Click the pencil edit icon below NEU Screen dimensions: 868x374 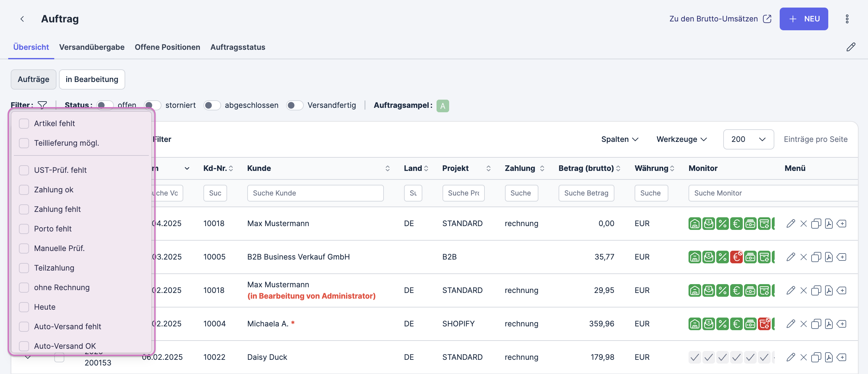coord(850,47)
